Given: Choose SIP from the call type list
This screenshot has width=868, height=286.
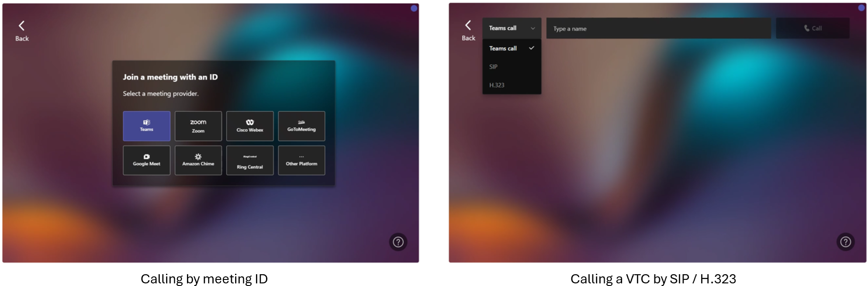Looking at the screenshot, I should 494,67.
